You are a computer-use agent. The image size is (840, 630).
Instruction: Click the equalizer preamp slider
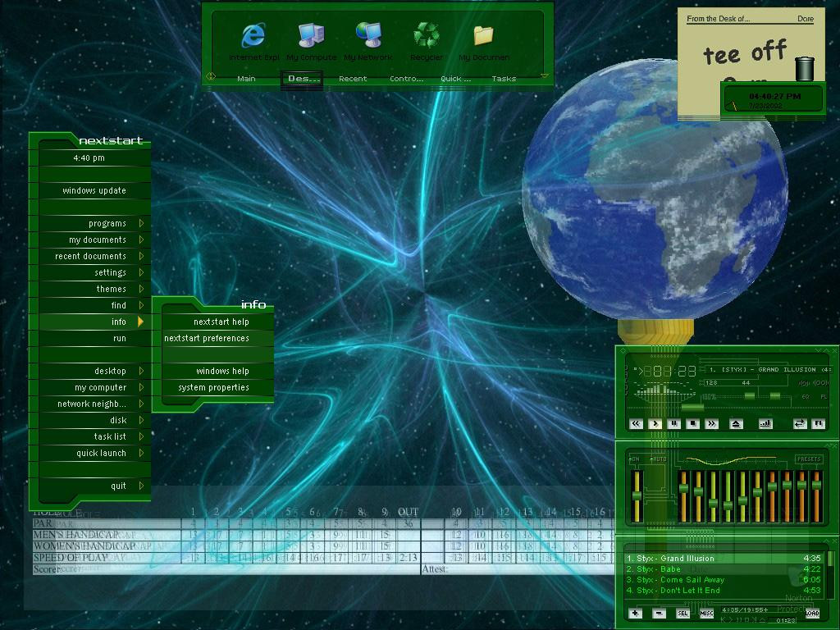tap(637, 496)
